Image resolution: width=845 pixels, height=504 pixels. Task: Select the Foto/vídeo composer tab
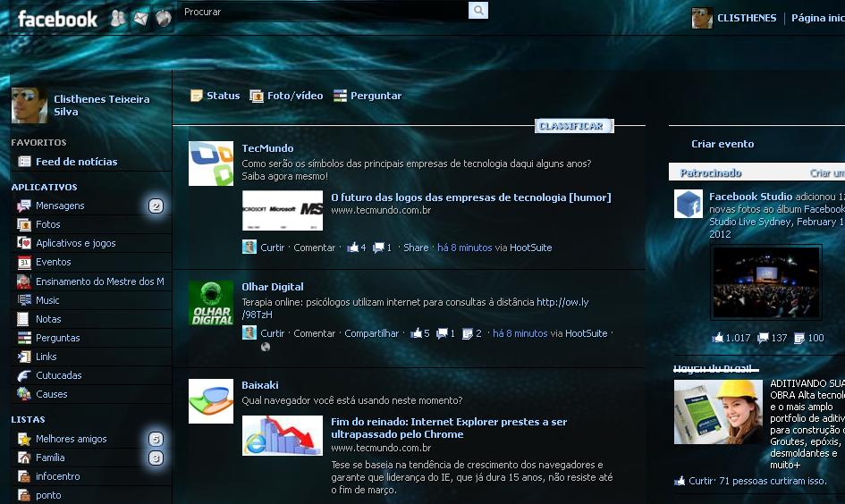pos(286,96)
